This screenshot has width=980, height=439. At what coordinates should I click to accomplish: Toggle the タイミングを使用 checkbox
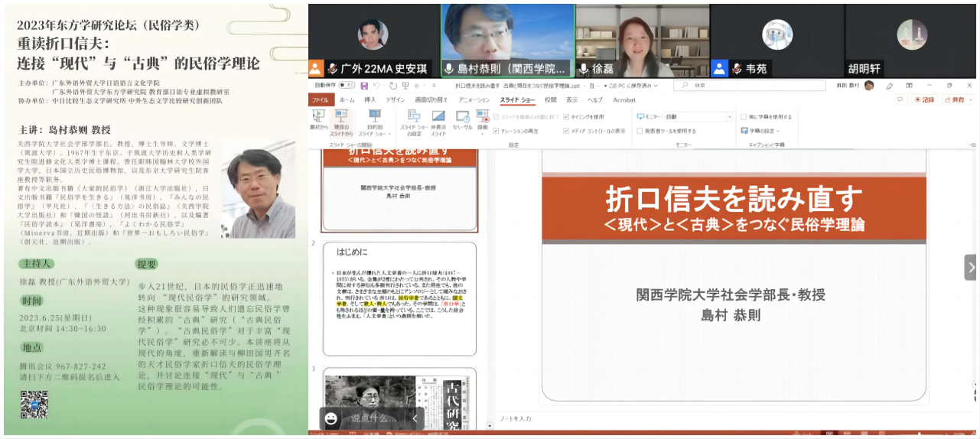(566, 117)
